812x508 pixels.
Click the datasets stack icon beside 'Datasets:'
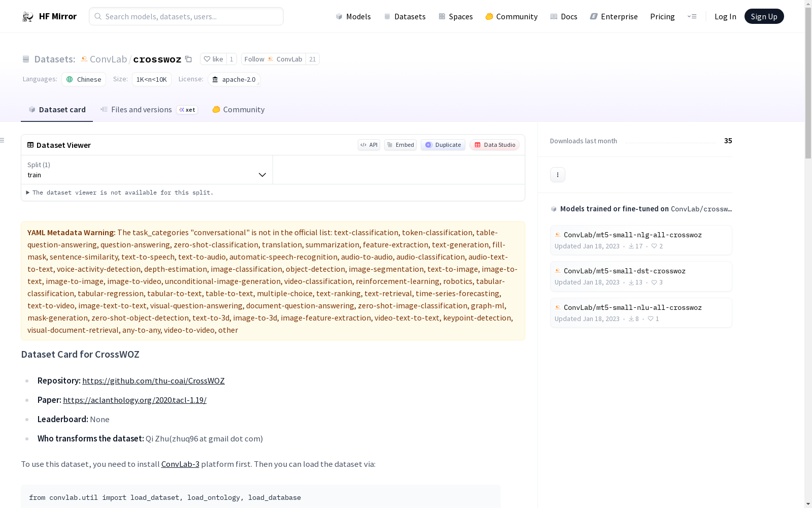point(26,59)
